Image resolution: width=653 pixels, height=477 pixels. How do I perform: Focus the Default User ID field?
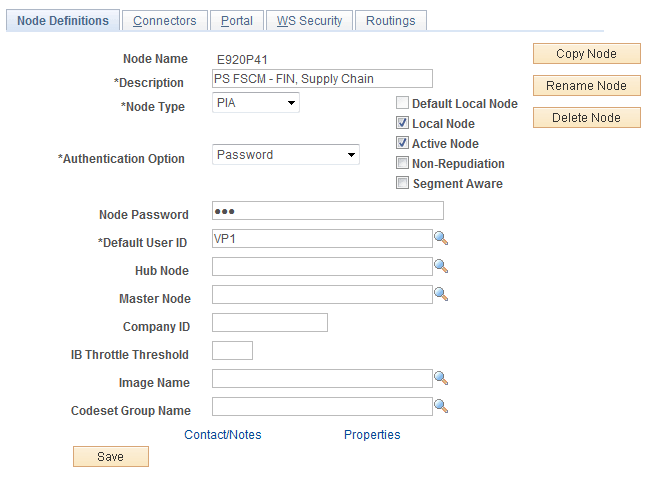(322, 239)
